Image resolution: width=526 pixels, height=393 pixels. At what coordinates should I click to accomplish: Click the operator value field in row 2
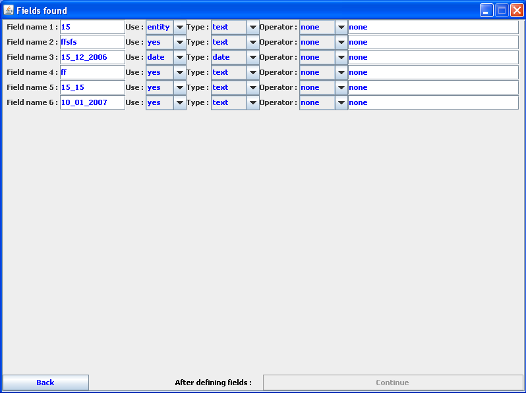[433, 42]
